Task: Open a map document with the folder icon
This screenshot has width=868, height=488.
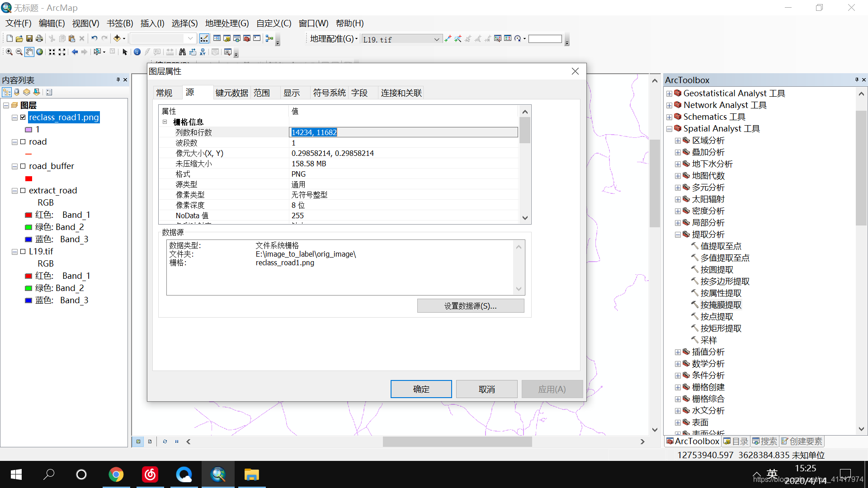Action: pos(19,39)
